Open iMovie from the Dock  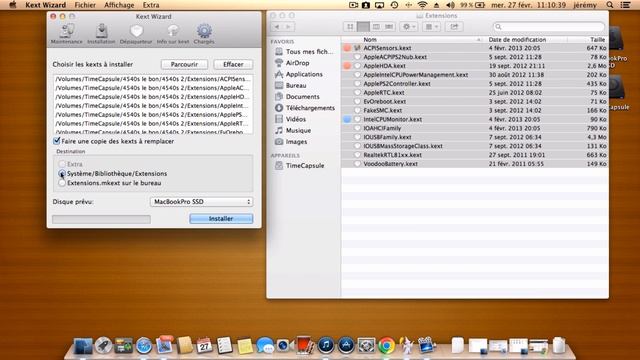tap(427, 345)
